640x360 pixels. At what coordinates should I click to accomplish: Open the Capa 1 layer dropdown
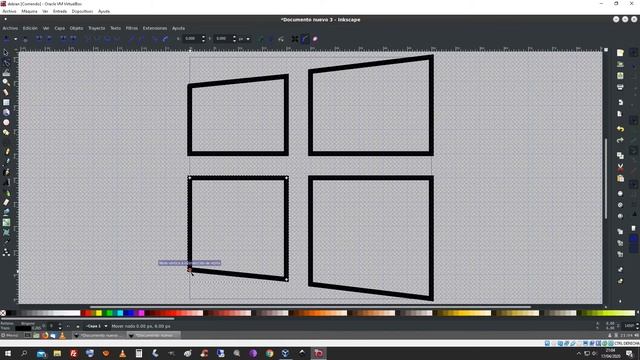click(x=97, y=326)
